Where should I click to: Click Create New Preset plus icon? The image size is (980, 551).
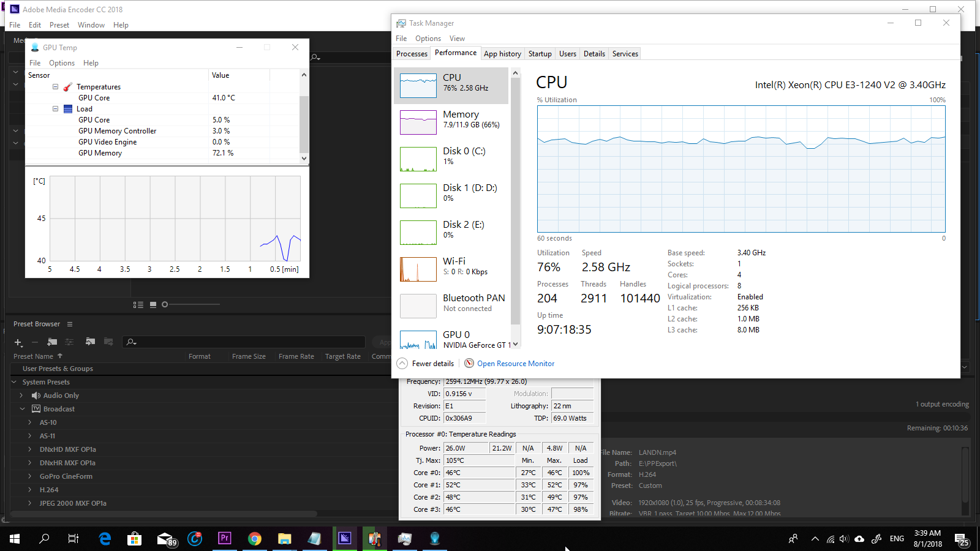pyautogui.click(x=18, y=342)
